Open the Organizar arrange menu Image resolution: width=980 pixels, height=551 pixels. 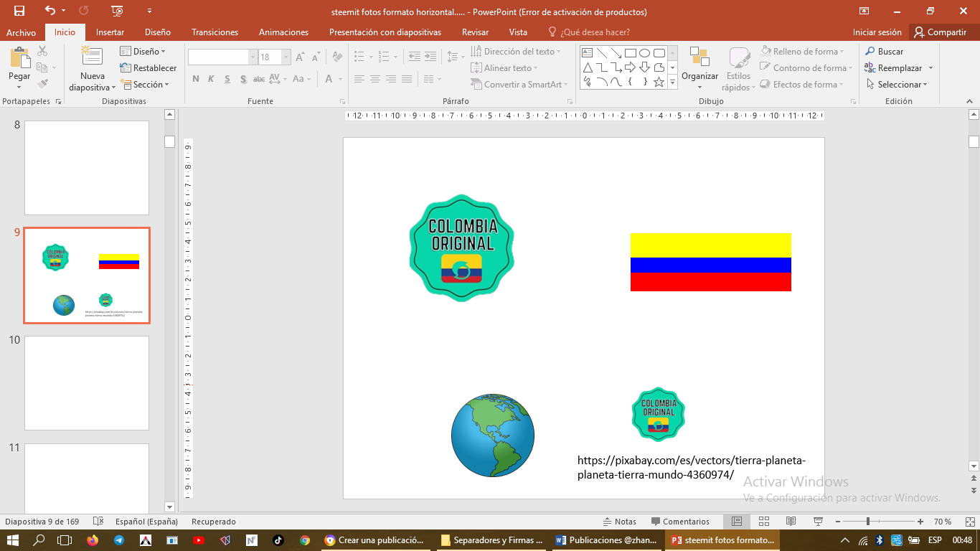(x=699, y=70)
